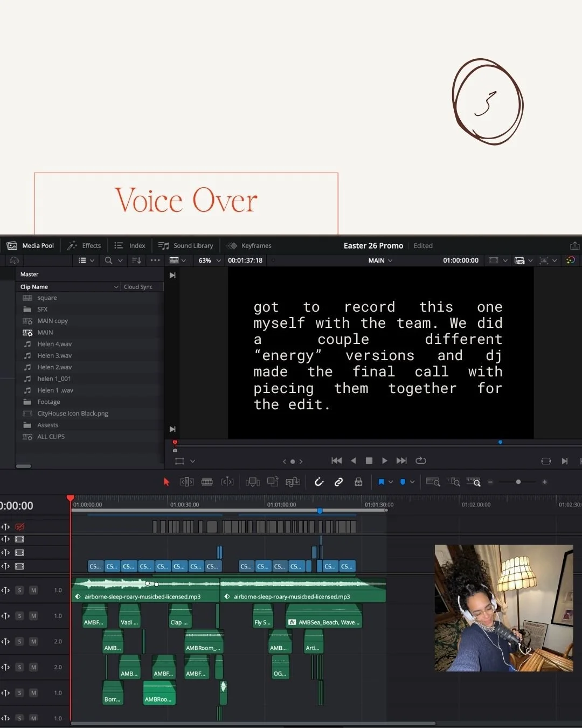
Task: Click the Match Frame icon under viewer
Action: point(546,461)
